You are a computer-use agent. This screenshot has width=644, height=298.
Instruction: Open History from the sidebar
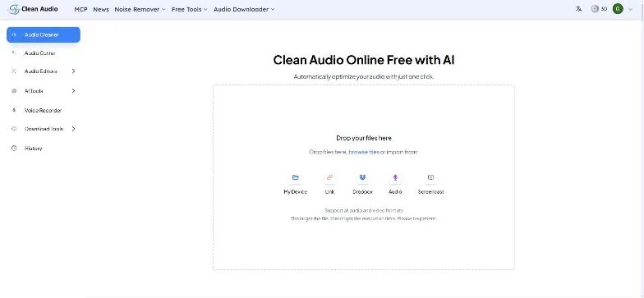33,148
